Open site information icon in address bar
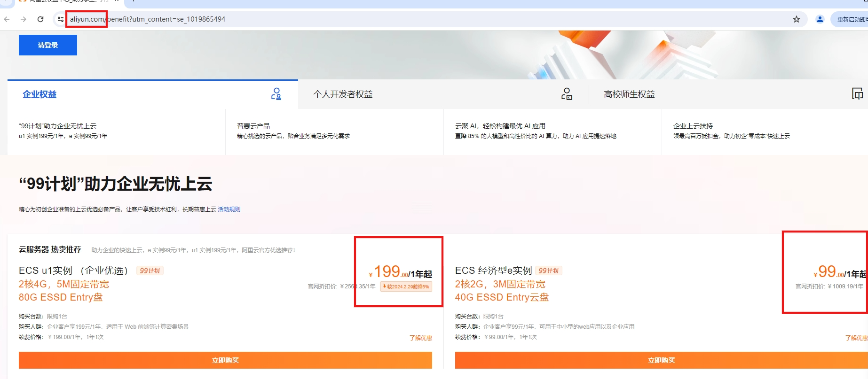The height and width of the screenshot is (379, 868). click(60, 19)
